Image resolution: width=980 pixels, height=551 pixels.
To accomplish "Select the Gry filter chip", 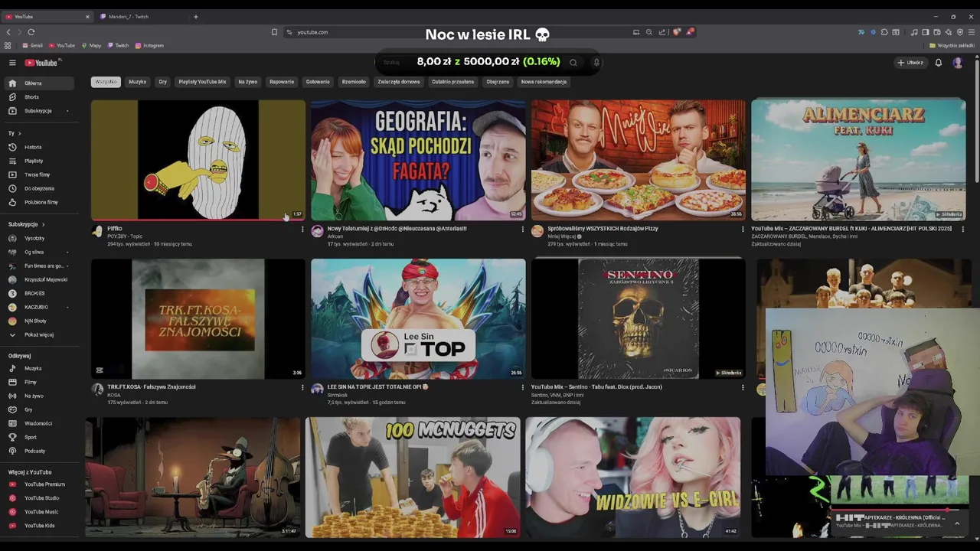I will 162,82.
